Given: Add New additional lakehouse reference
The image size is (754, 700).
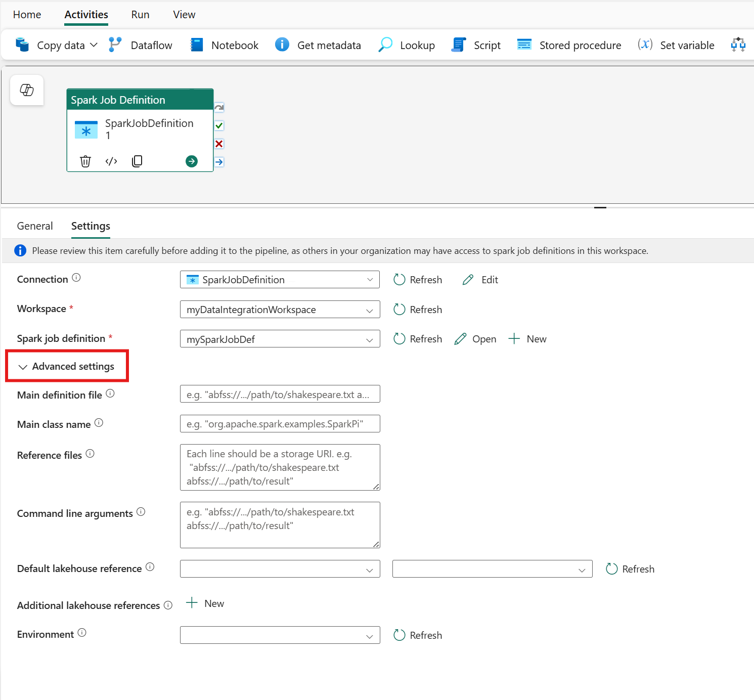Looking at the screenshot, I should pyautogui.click(x=205, y=603).
